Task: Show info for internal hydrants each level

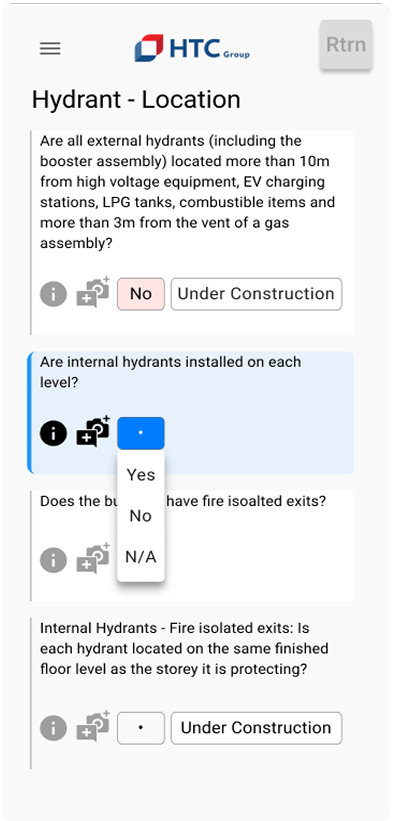Action: (53, 434)
